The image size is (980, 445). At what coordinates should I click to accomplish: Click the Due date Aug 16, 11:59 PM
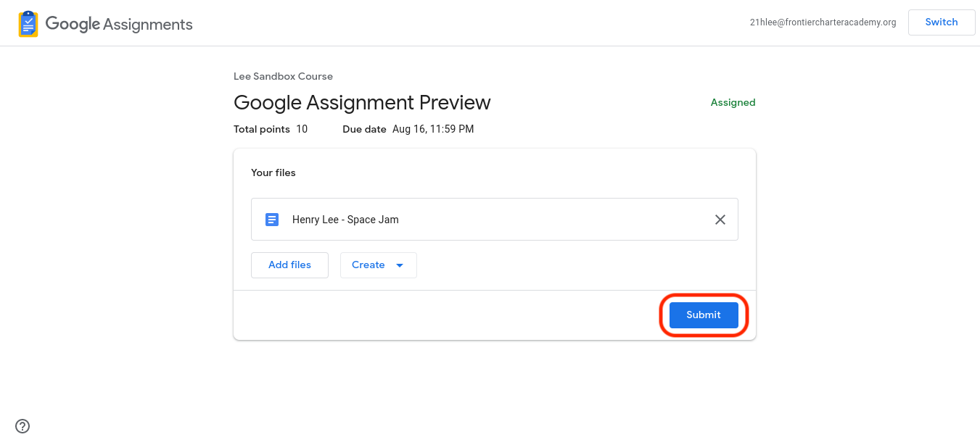click(408, 129)
